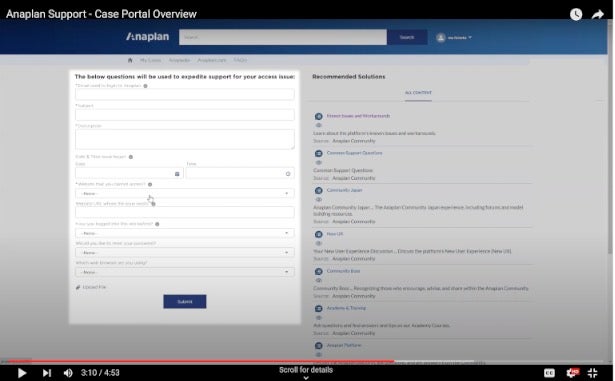Click icon beside Community Japan
The image size is (615, 381).
point(318,191)
